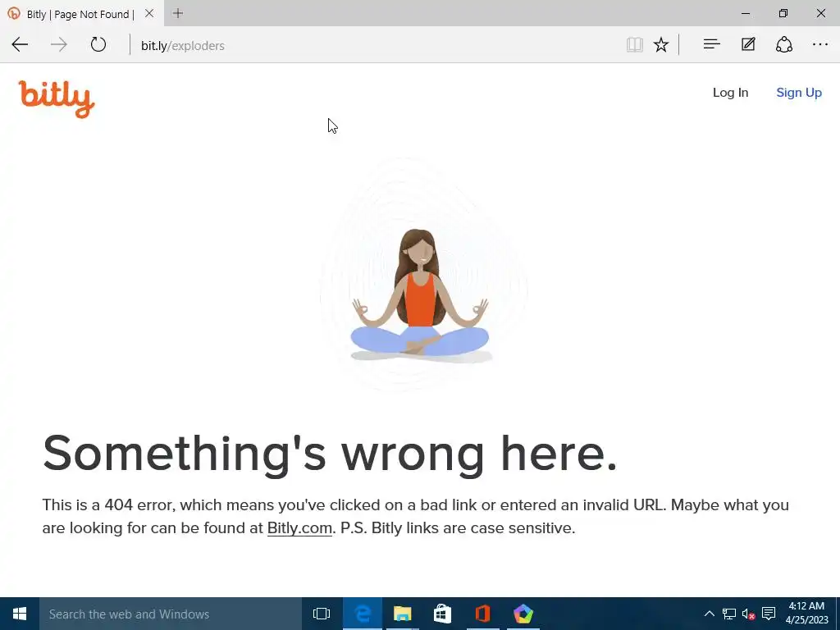Open the Action Center notifications icon
The image size is (840, 630).
(x=769, y=614)
